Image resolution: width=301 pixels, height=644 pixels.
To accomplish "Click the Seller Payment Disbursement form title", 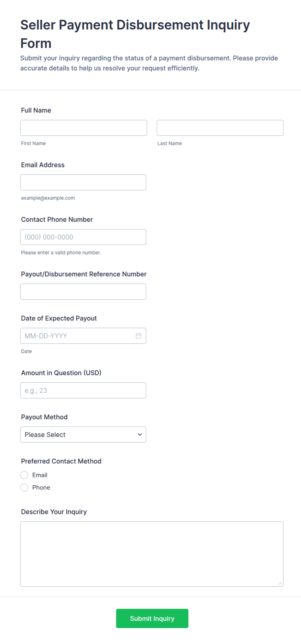I will point(135,34).
